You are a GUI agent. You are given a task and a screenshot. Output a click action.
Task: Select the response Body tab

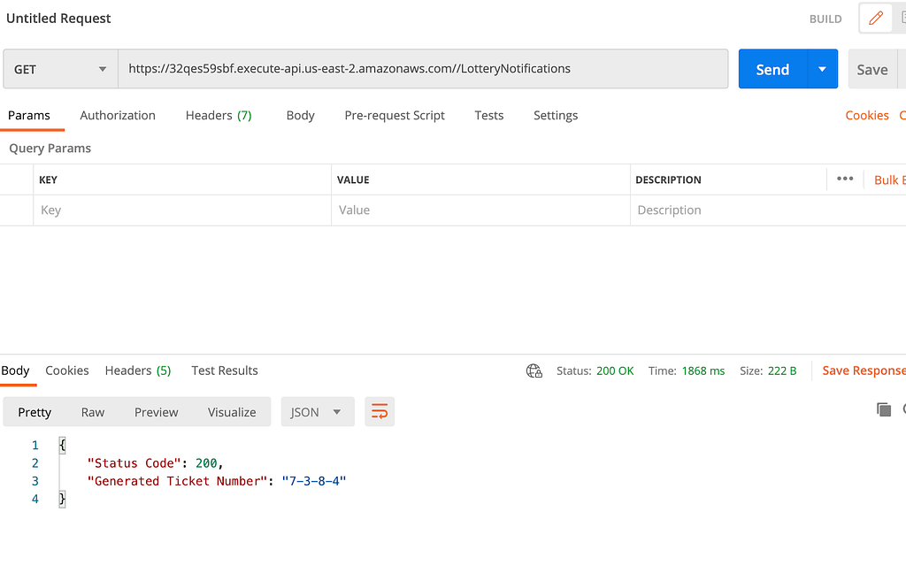pos(15,370)
